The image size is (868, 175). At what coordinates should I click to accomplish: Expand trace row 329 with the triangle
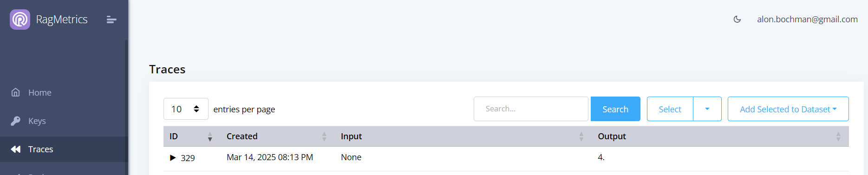[x=173, y=158]
